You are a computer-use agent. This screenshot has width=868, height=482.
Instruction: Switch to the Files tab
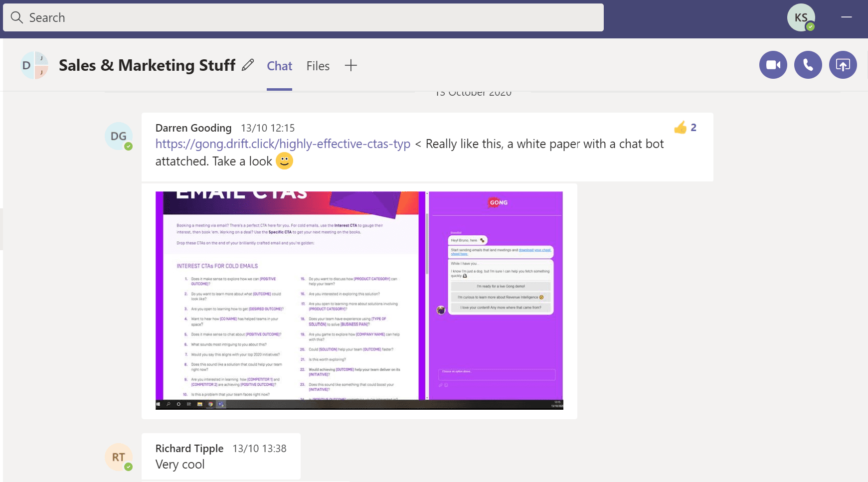pos(318,65)
